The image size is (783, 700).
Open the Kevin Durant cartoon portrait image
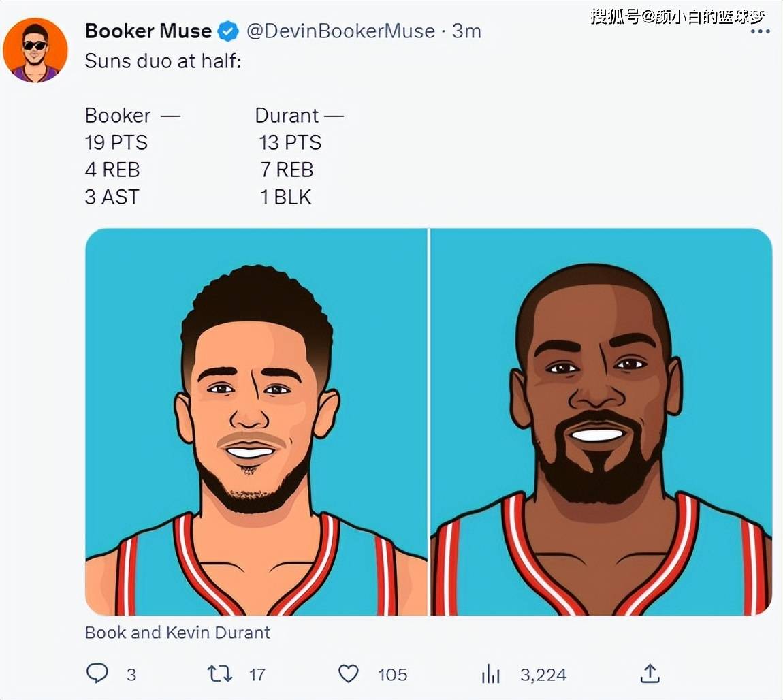point(601,422)
